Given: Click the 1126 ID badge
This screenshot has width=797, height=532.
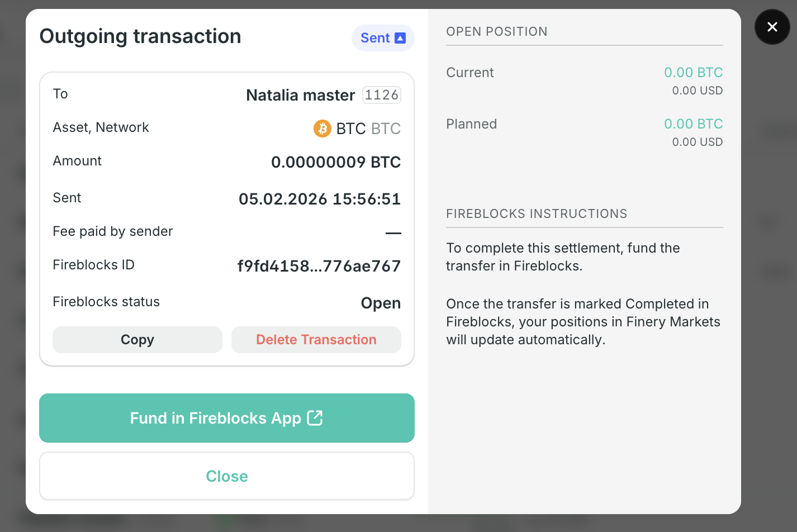Looking at the screenshot, I should tap(382, 95).
